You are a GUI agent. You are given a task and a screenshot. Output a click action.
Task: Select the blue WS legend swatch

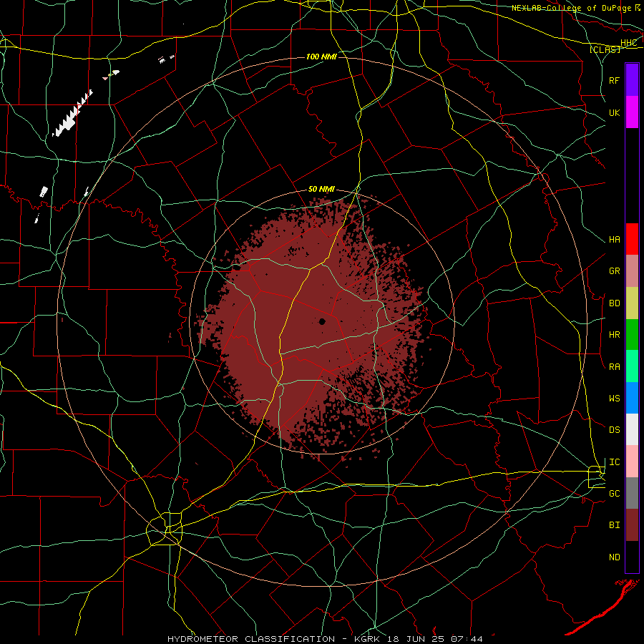click(x=632, y=398)
